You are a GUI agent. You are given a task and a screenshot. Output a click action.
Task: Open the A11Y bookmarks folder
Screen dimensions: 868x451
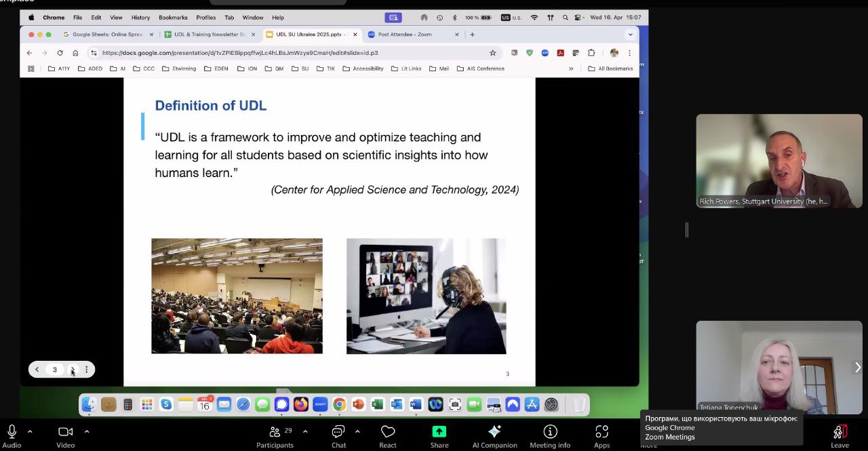[x=59, y=68]
